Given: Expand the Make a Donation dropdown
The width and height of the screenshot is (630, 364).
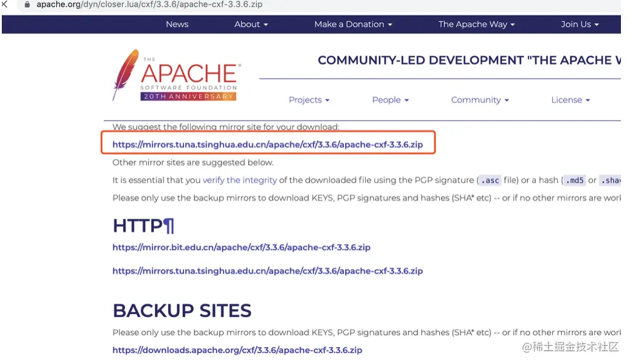Looking at the screenshot, I should click(353, 24).
